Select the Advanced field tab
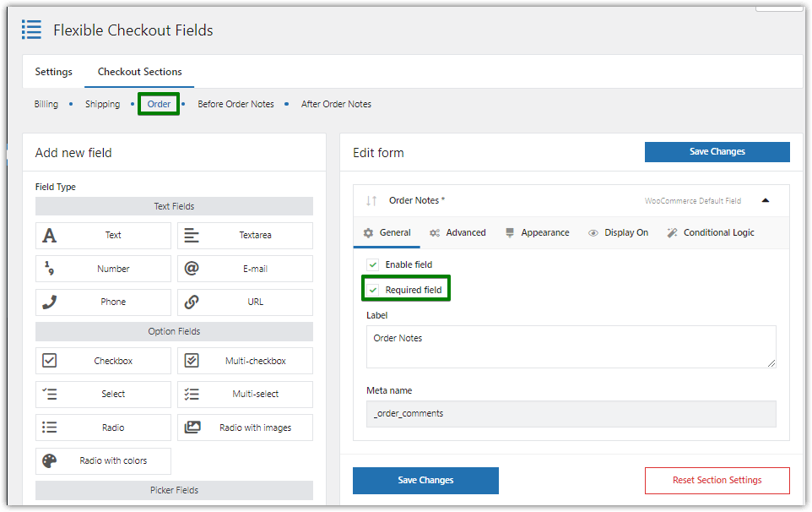Viewport: 812px width, 512px height. [x=457, y=232]
